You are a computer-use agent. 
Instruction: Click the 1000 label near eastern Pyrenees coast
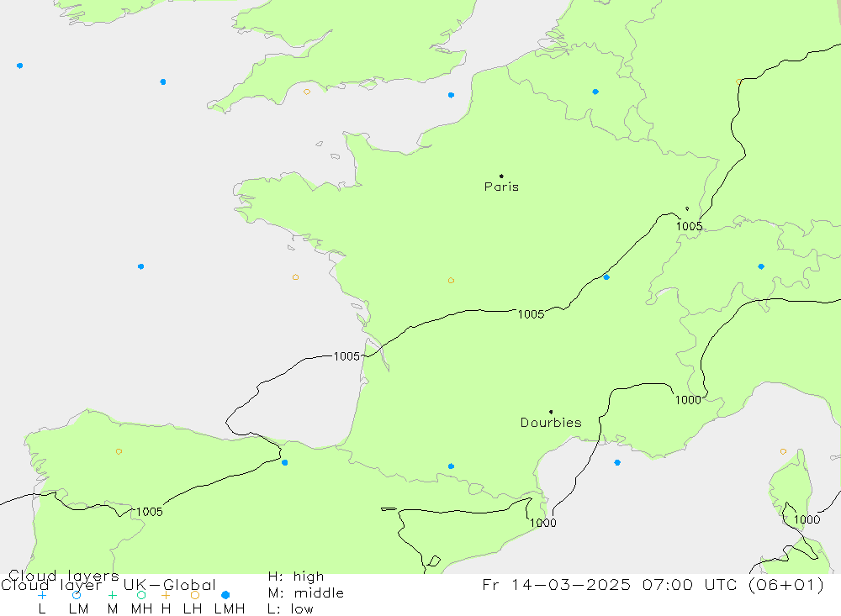pyautogui.click(x=542, y=524)
